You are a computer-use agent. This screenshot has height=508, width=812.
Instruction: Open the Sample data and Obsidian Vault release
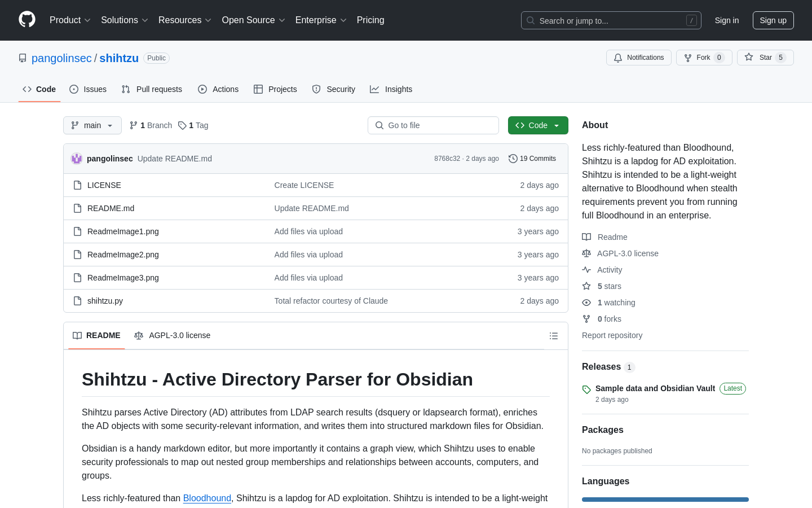pos(655,388)
